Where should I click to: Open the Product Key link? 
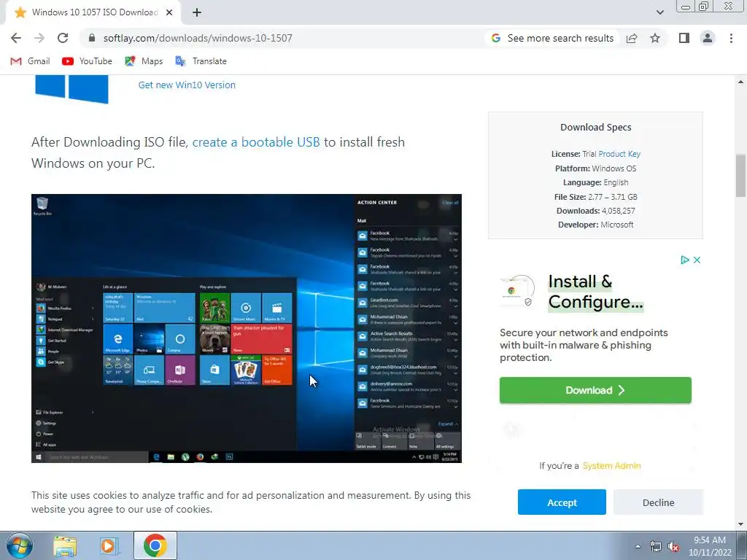pos(619,154)
